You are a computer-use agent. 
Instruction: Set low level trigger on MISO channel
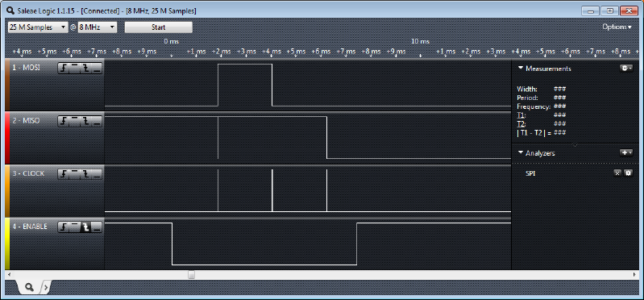coord(97,121)
